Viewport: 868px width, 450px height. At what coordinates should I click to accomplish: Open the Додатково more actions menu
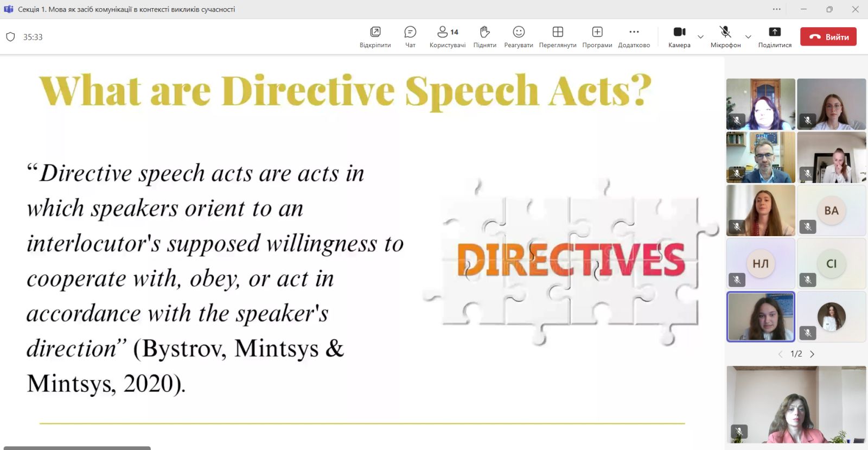click(634, 36)
